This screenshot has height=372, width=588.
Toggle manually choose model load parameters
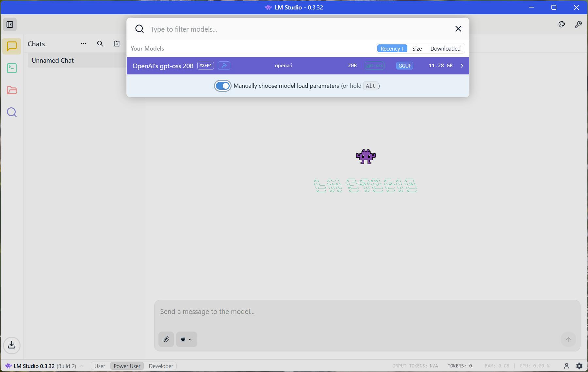coord(222,85)
